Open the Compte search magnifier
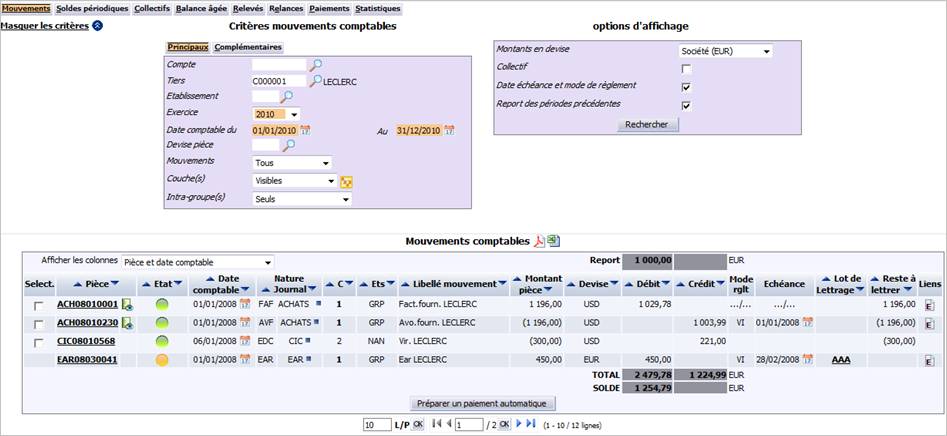 pyautogui.click(x=316, y=65)
